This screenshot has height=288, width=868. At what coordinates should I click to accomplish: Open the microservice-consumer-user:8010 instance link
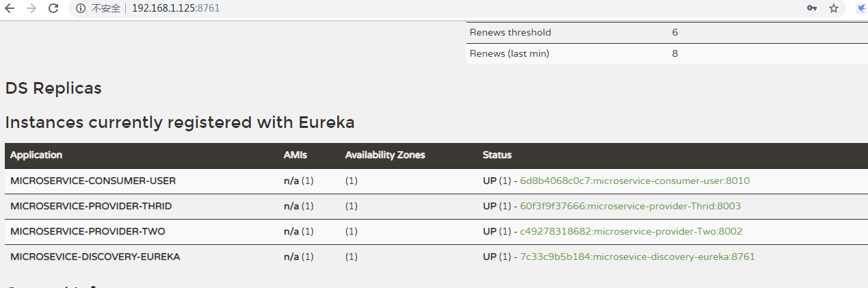(x=635, y=181)
